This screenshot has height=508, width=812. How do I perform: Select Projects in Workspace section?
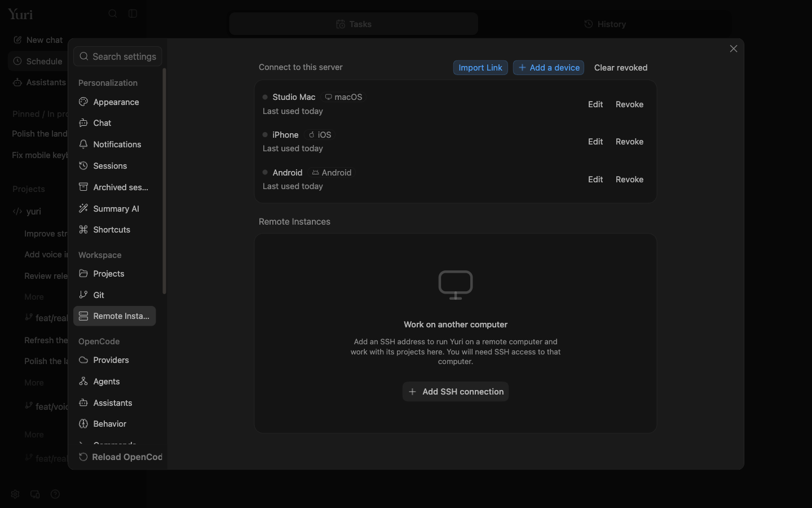point(114,274)
